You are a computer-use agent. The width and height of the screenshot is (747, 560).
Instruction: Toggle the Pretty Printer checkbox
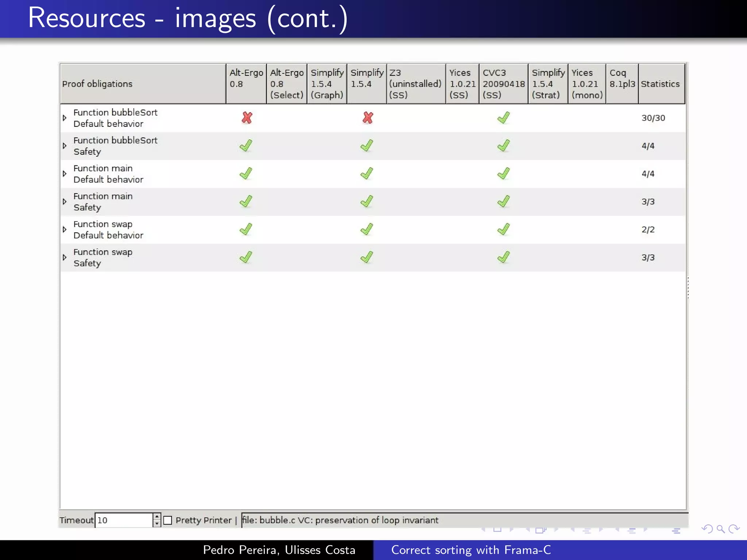pyautogui.click(x=167, y=520)
